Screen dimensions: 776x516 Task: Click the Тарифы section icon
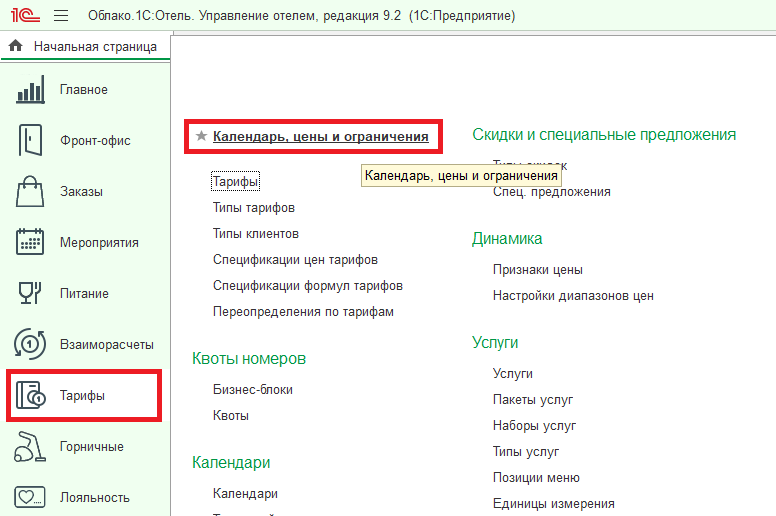pyautogui.click(x=30, y=395)
